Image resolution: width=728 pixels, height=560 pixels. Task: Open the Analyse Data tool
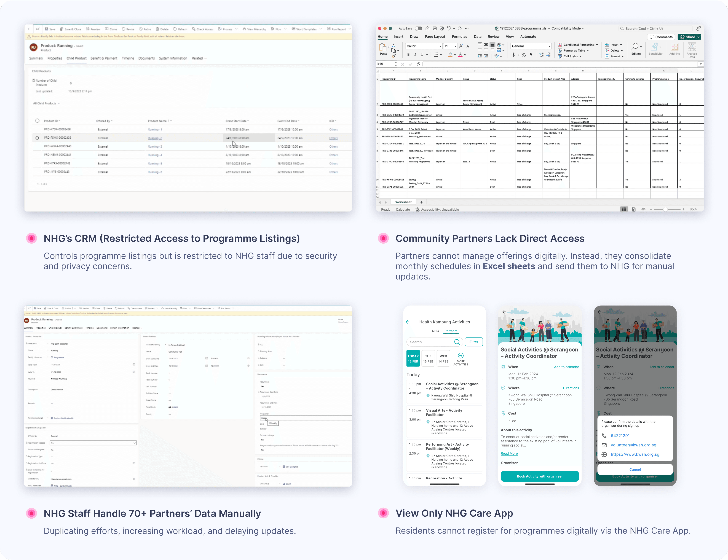pos(692,50)
